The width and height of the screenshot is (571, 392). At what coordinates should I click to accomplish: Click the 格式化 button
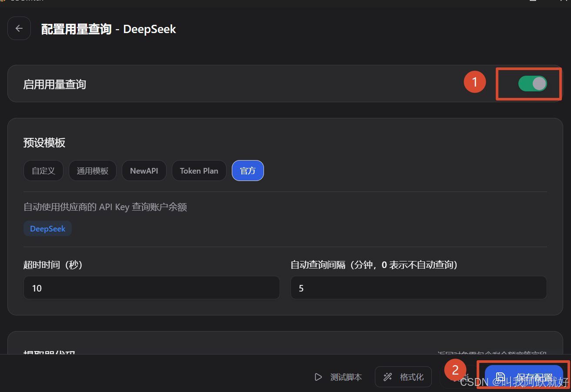[403, 377]
